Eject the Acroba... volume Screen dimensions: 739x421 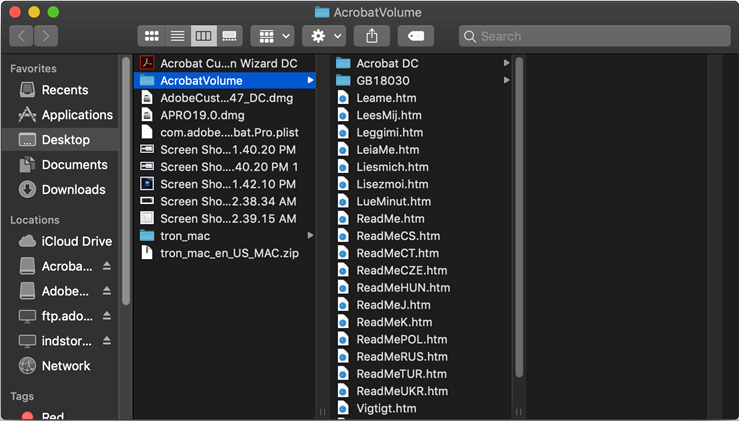[107, 266]
